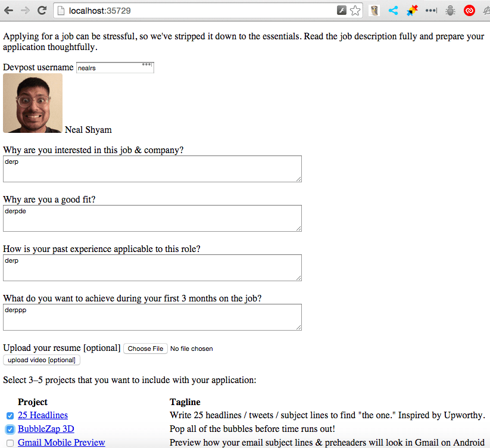
Task: Click the 'Why are you a good fit?' label
Action: 49,200
